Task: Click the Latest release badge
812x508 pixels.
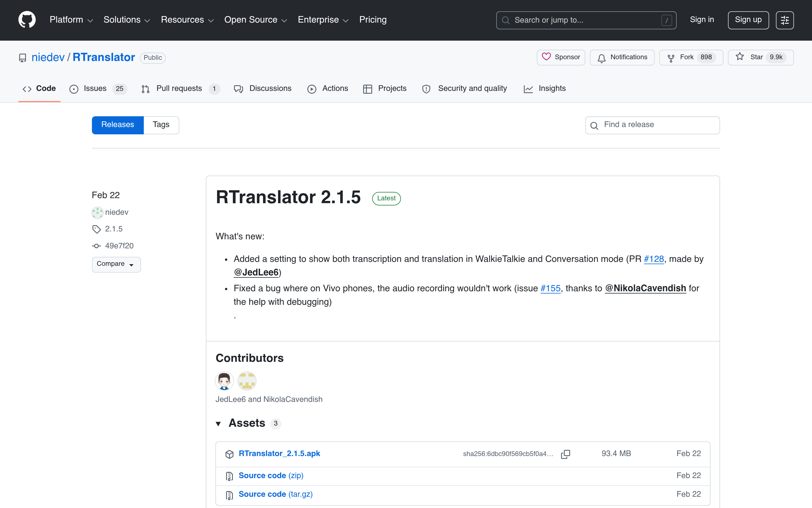Action: click(x=386, y=198)
